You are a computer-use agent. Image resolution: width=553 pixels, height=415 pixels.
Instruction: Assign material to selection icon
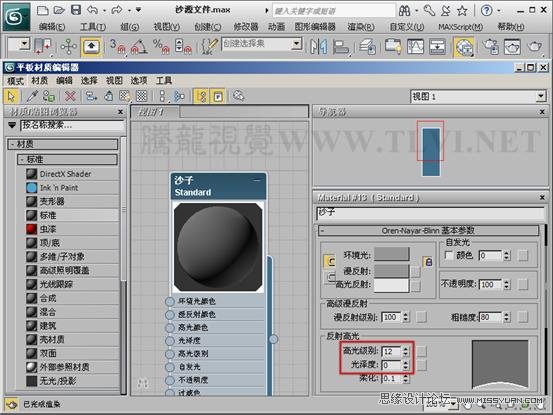(x=49, y=96)
